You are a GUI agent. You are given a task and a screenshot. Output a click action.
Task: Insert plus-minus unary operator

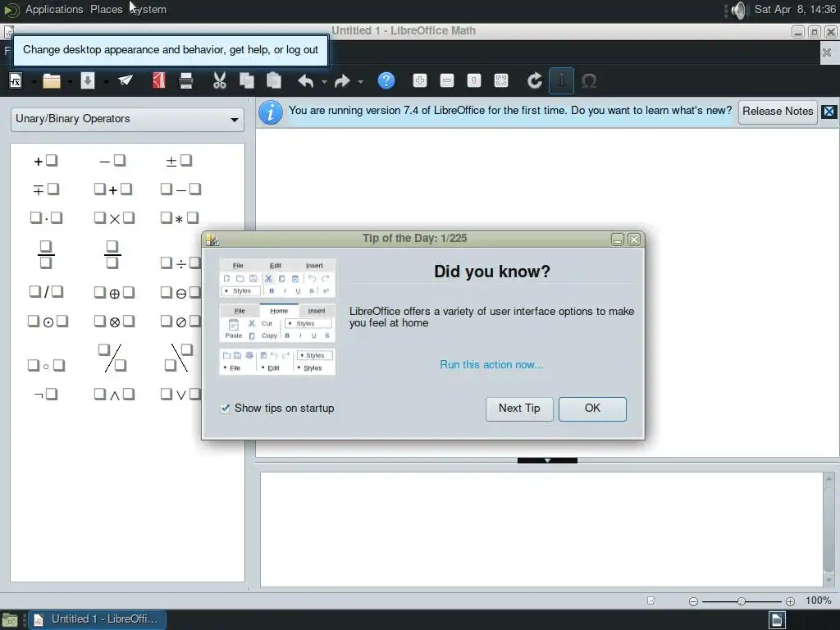tap(179, 161)
